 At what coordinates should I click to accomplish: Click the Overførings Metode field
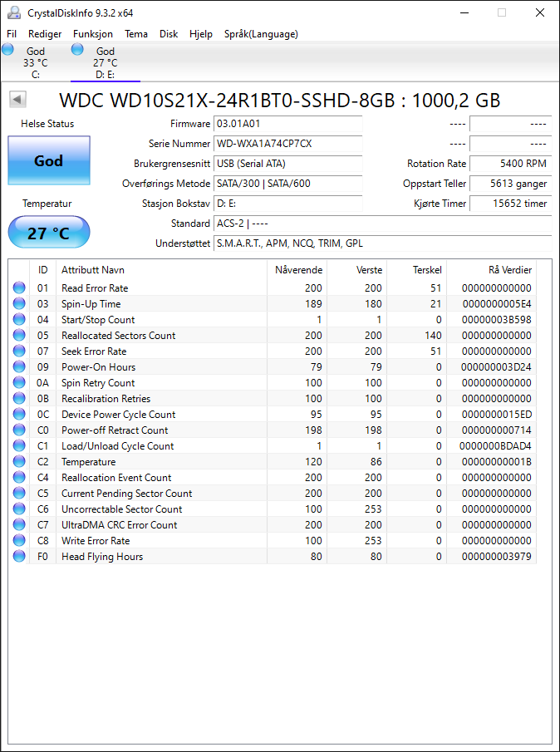pyautogui.click(x=288, y=184)
